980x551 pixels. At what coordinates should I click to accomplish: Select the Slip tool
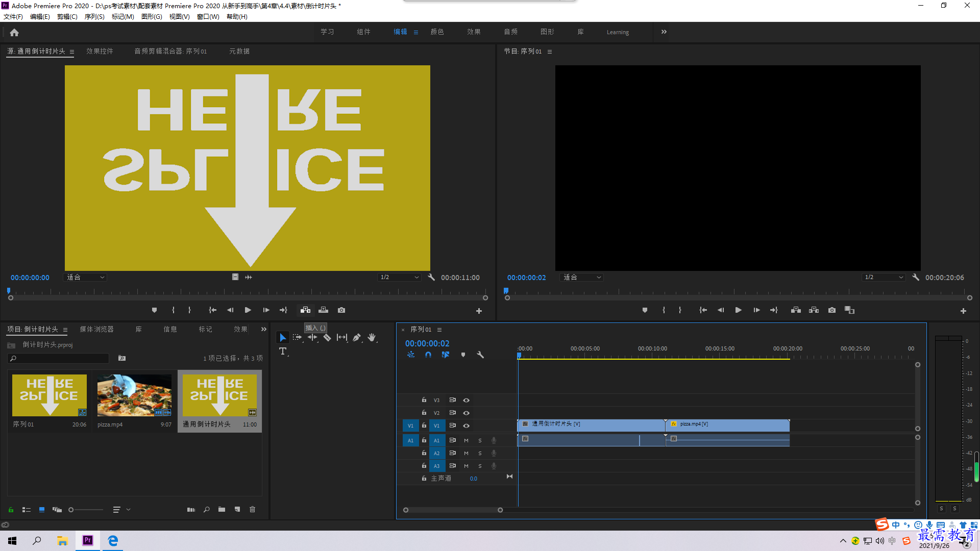342,337
